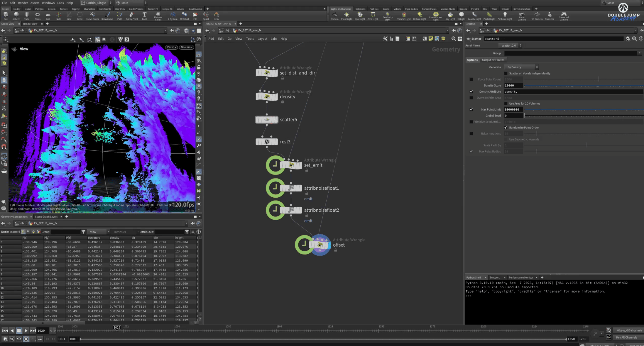Open the Persp viewport dropdown

(x=171, y=47)
